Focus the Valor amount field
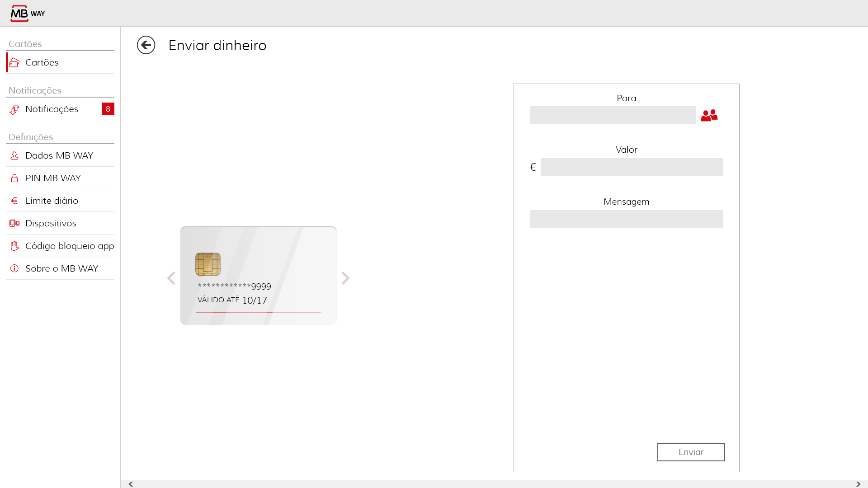 coord(632,167)
